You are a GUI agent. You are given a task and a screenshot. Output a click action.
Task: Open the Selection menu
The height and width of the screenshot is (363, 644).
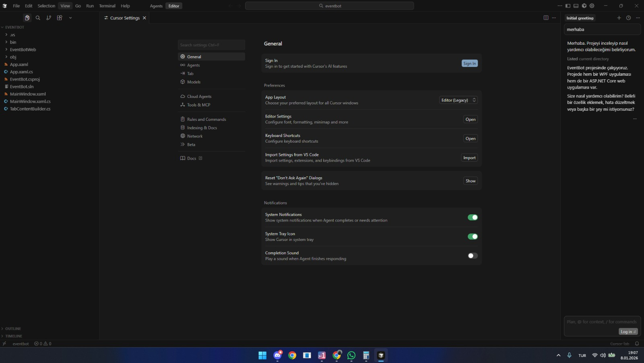pyautogui.click(x=46, y=6)
